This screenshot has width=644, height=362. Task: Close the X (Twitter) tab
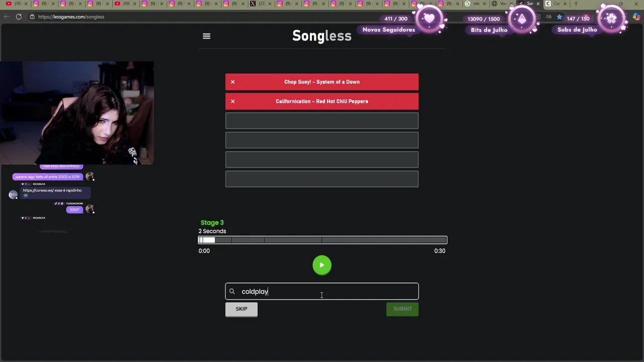pos(270,4)
